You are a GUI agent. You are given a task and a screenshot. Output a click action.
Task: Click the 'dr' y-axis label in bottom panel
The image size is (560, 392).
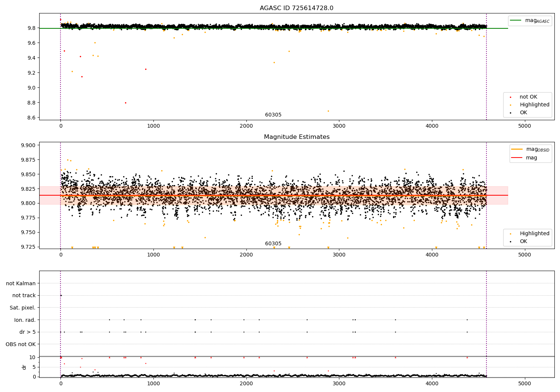[x=24, y=367]
